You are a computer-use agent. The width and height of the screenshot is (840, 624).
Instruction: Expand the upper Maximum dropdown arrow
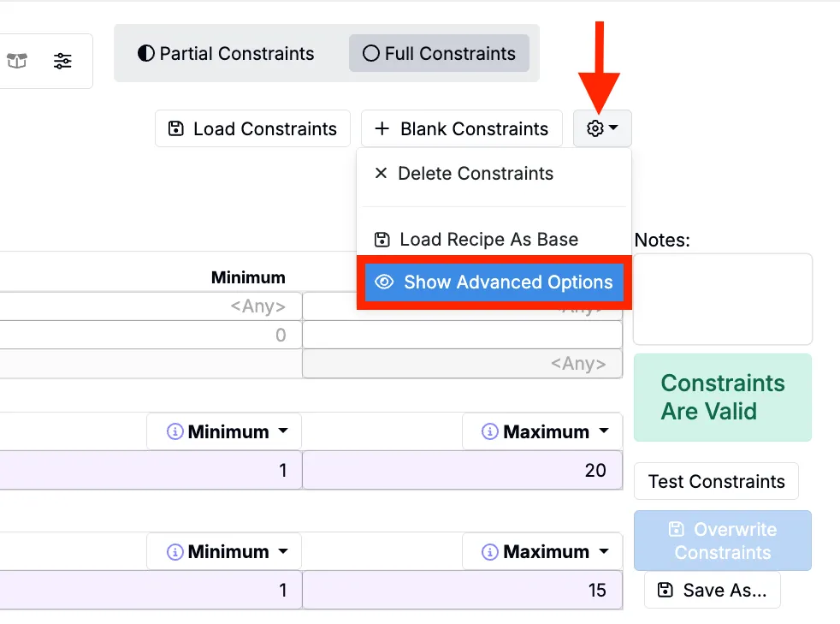click(605, 432)
